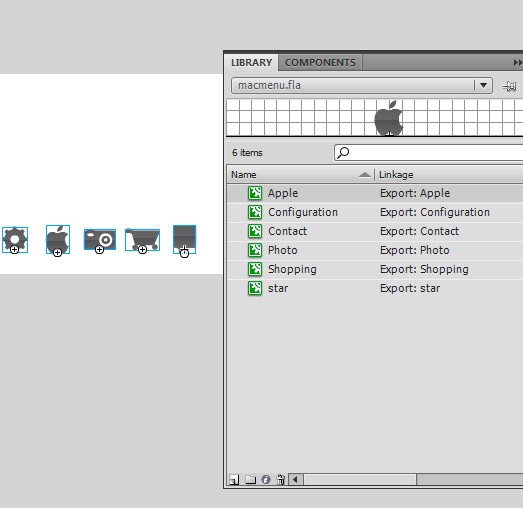Screen dimensions: 523x508
Task: Select the rightmost square symbol on stage
Action: [184, 239]
